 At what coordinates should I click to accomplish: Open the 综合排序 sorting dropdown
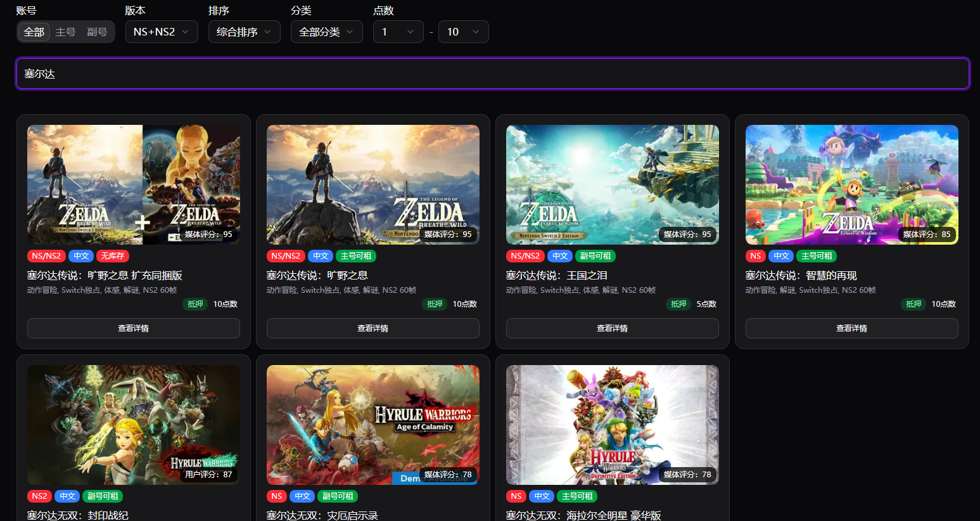click(x=245, y=32)
